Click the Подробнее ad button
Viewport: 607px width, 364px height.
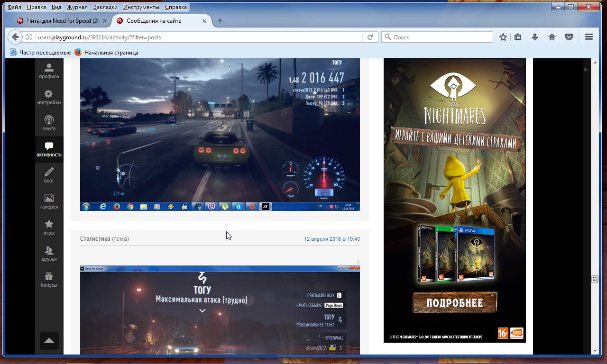[454, 303]
